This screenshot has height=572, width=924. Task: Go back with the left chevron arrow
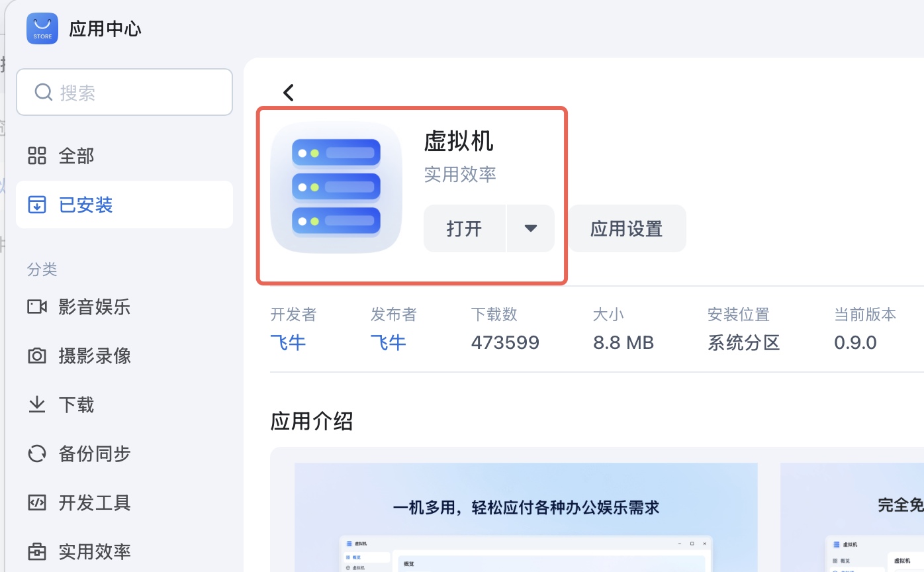click(288, 92)
